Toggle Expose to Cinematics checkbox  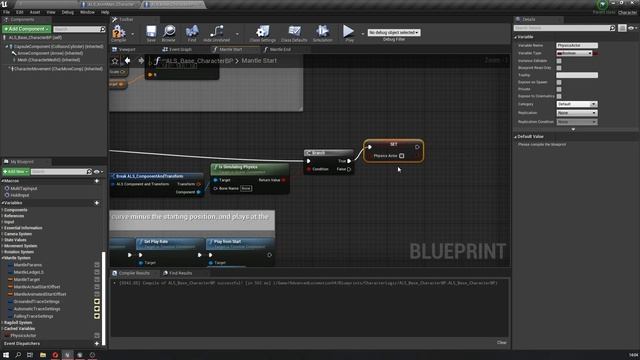pyautogui.click(x=559, y=96)
